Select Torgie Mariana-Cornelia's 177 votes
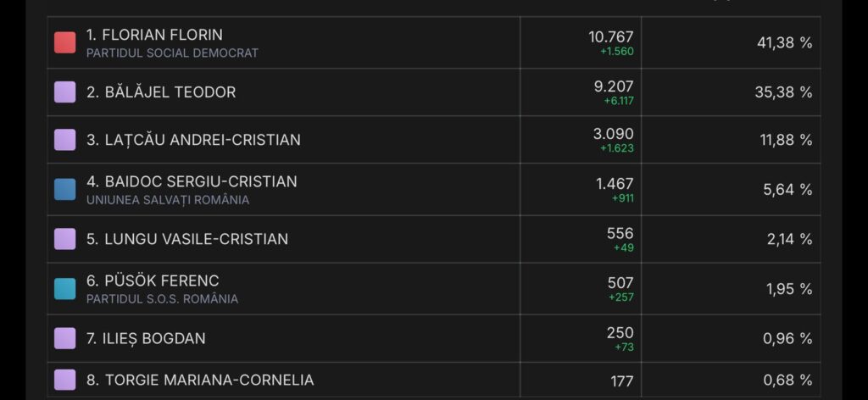Viewport: 868px width, 400px height. 621,381
